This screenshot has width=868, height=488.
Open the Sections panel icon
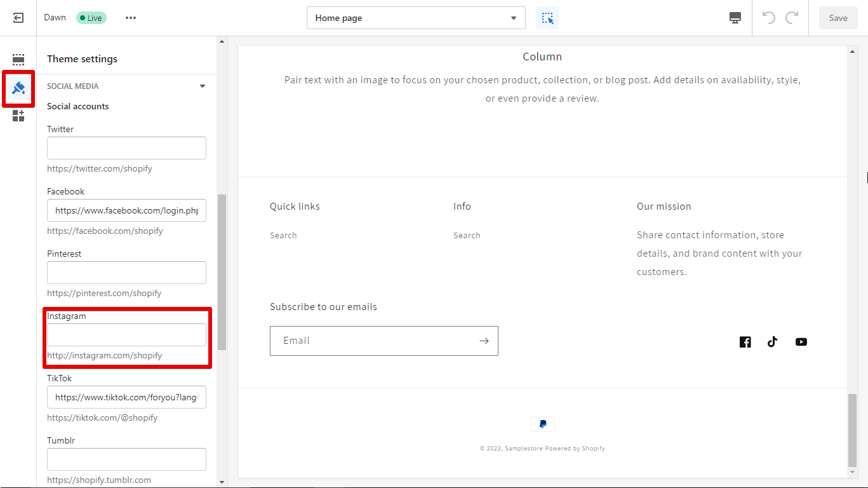(18, 59)
